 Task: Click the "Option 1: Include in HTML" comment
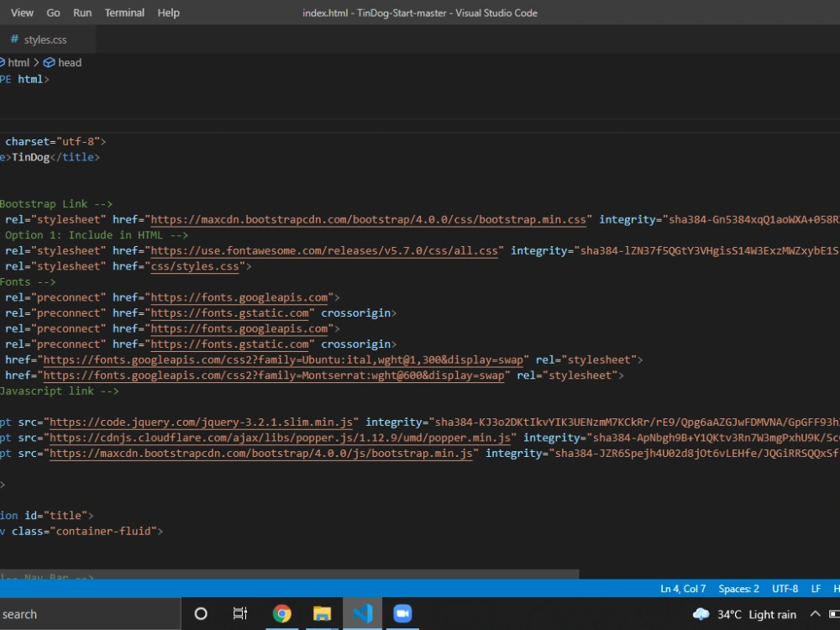(x=97, y=235)
